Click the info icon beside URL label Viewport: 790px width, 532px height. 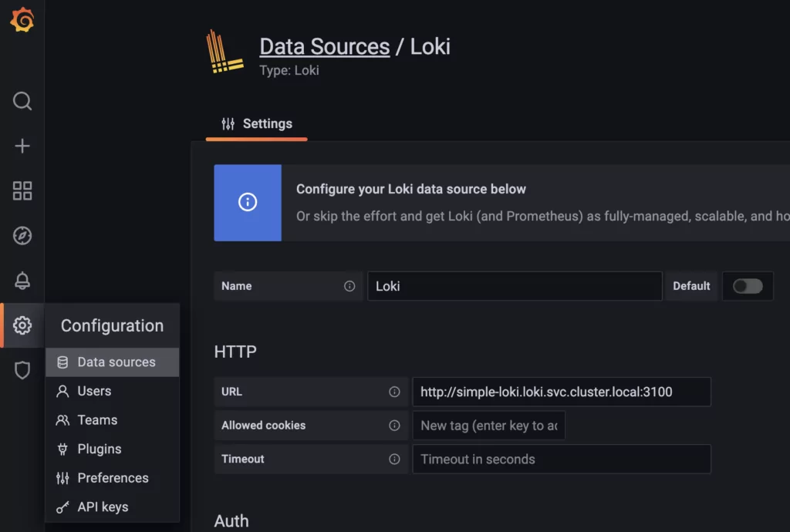coord(394,392)
